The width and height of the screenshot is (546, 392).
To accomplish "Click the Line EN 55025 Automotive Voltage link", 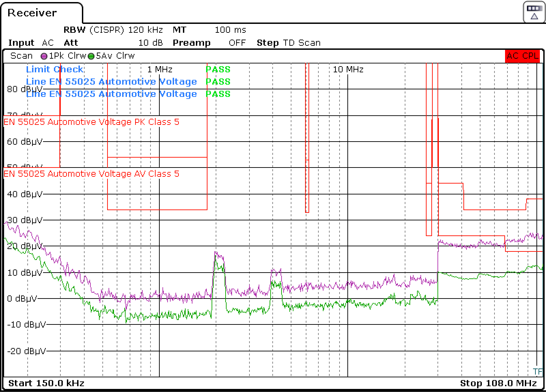I will 111,82.
